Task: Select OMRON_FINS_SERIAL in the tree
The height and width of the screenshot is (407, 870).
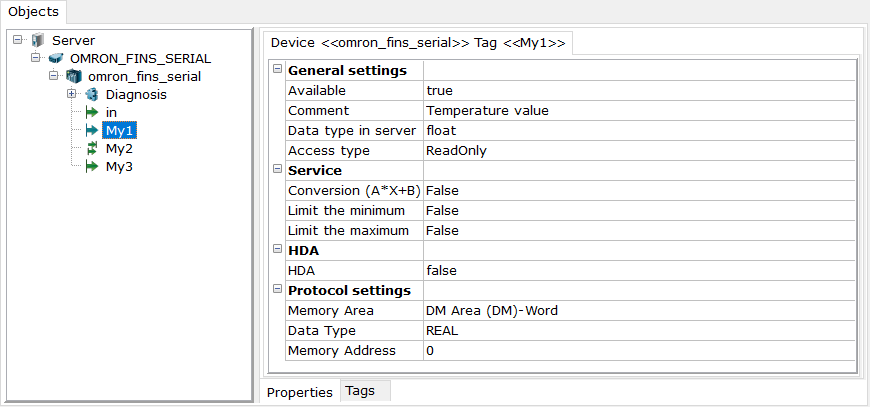Action: coord(140,58)
